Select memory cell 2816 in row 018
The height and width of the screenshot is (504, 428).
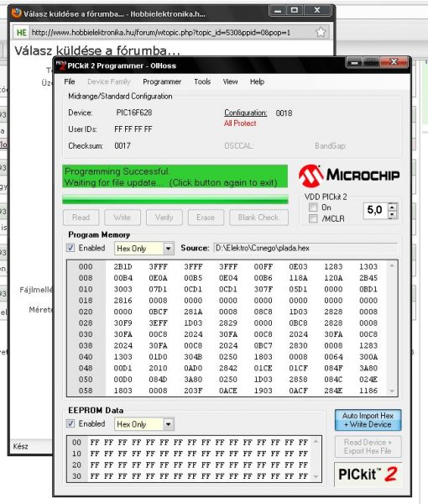point(123,301)
